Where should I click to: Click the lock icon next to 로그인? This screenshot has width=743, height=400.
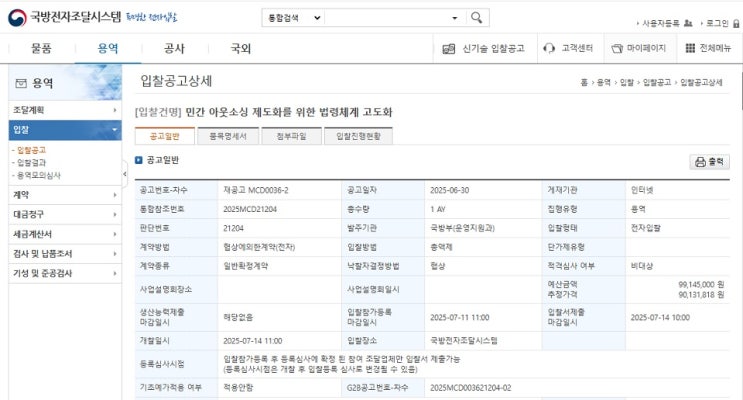click(736, 23)
